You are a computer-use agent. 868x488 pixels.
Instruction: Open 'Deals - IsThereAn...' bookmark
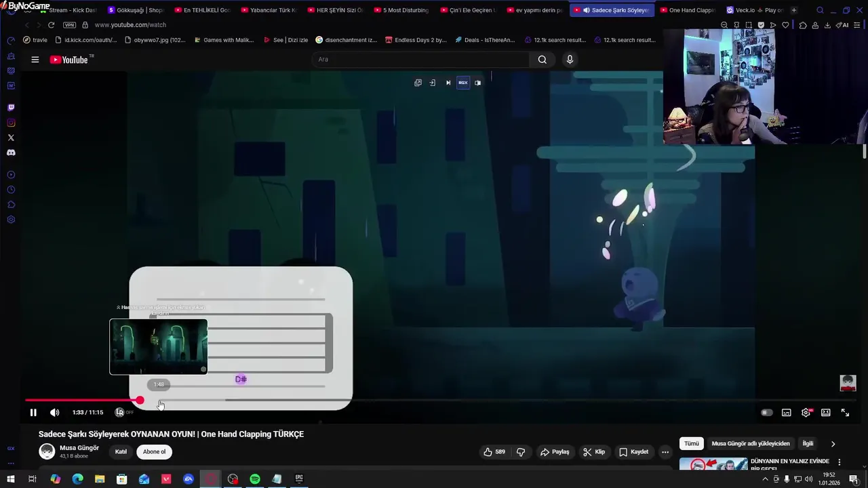pyautogui.click(x=485, y=40)
